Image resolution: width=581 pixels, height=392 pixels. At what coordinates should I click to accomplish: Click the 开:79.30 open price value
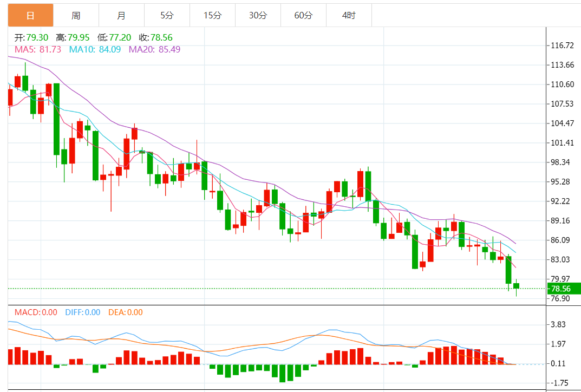pos(31,37)
